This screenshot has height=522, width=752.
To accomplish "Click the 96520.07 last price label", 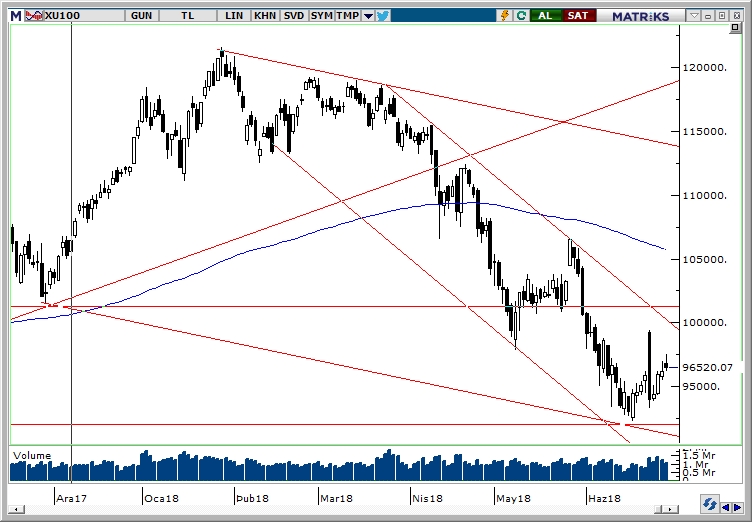I will tap(707, 368).
